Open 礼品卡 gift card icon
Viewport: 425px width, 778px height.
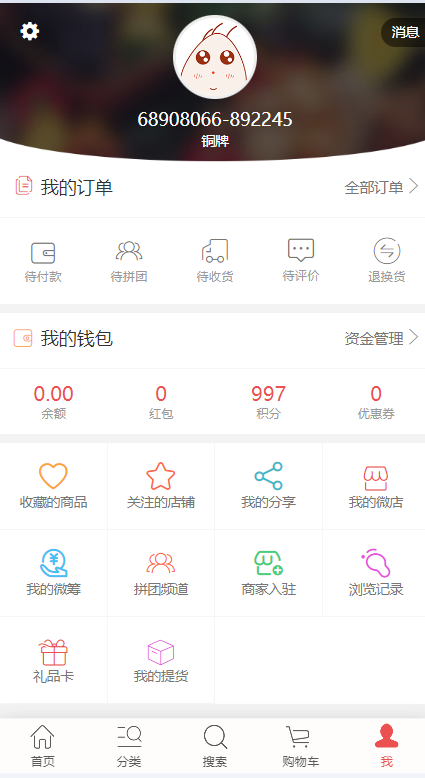pyautogui.click(x=53, y=652)
